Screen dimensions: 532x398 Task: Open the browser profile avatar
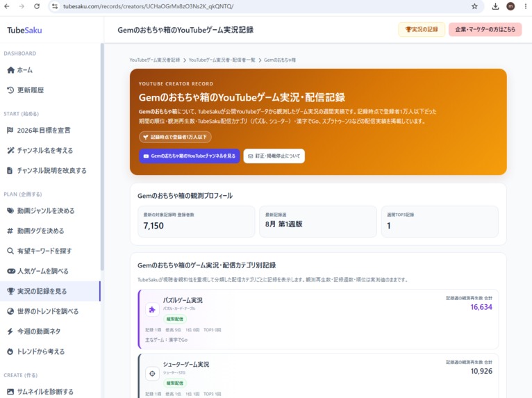click(510, 6)
